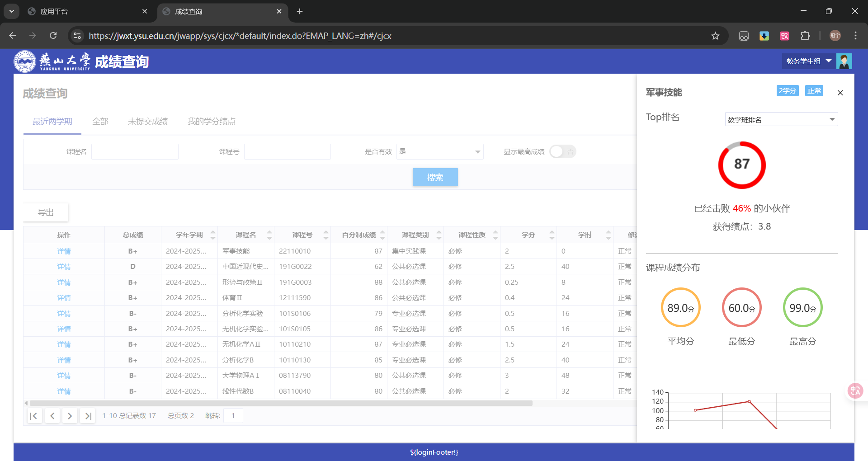Bookmark the page using the star icon
The image size is (868, 461).
coord(716,36)
